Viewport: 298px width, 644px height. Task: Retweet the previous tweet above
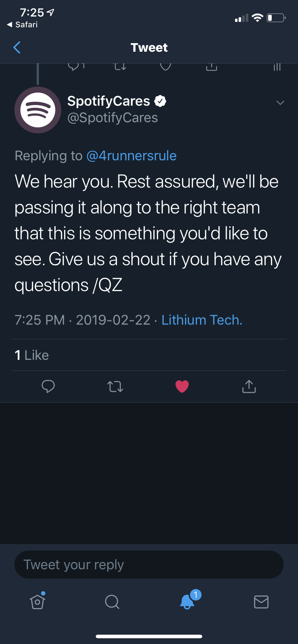point(120,66)
